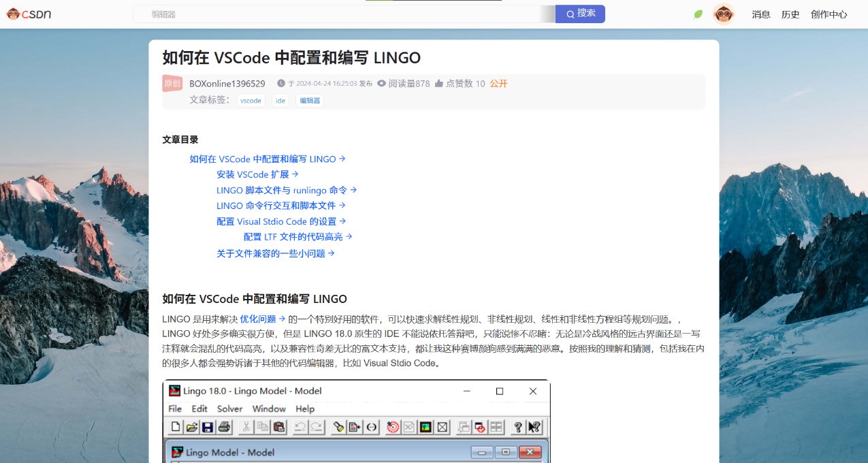
Task: Focus the search field with 编辑器 placeholder
Action: 344,14
